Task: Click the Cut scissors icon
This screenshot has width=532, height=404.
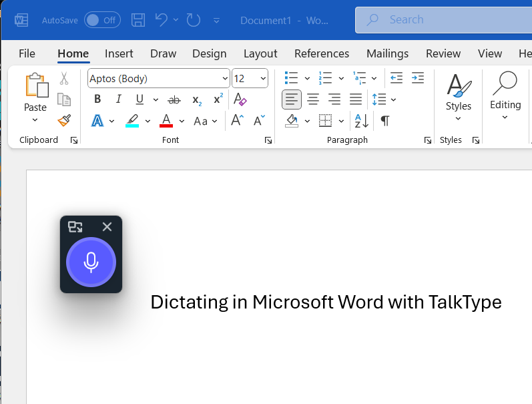Action: 64,79
